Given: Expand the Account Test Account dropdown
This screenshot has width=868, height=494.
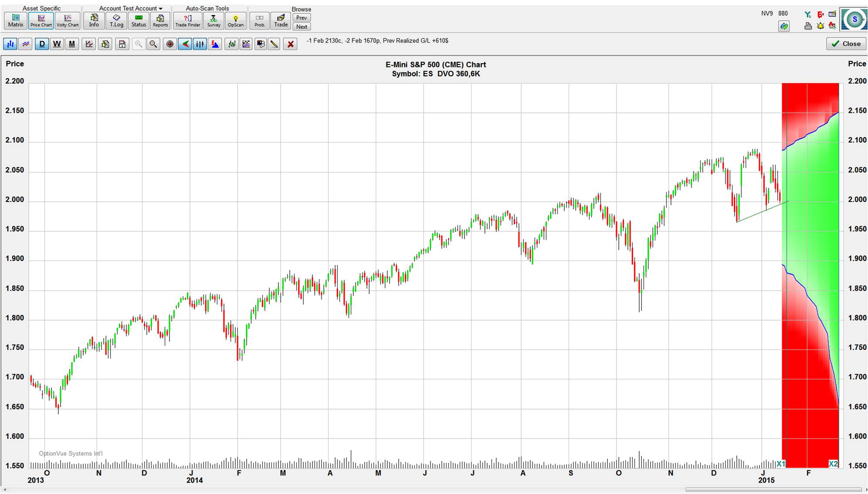Looking at the screenshot, I should (131, 8).
